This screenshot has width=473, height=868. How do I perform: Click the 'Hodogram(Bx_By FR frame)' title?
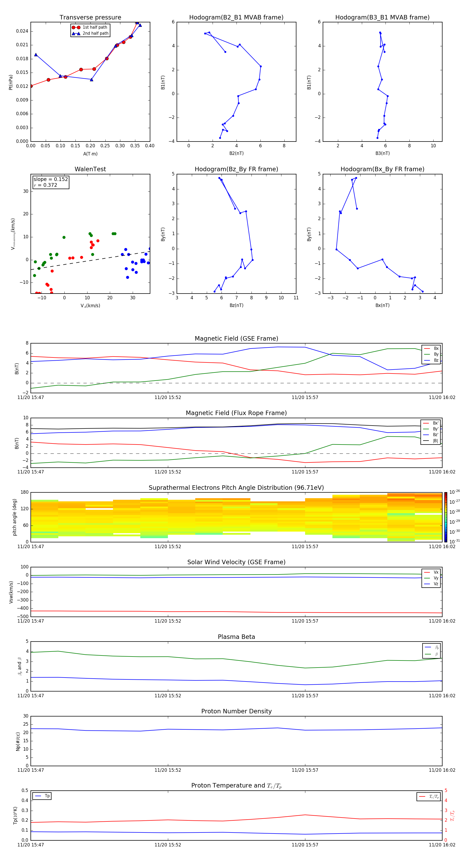[382, 169]
